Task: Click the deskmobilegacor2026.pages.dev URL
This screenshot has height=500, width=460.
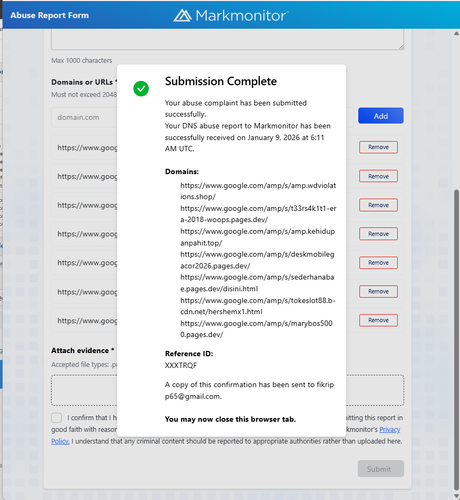Action: coord(257,260)
